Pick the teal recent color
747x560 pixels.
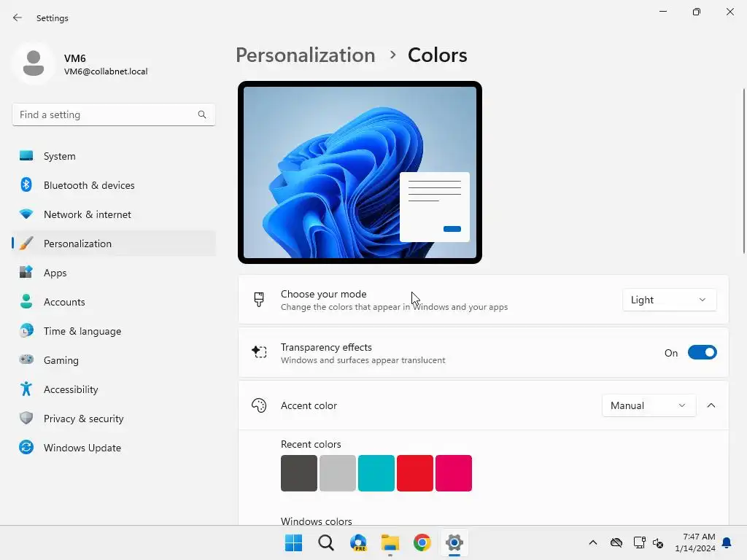tap(376, 472)
